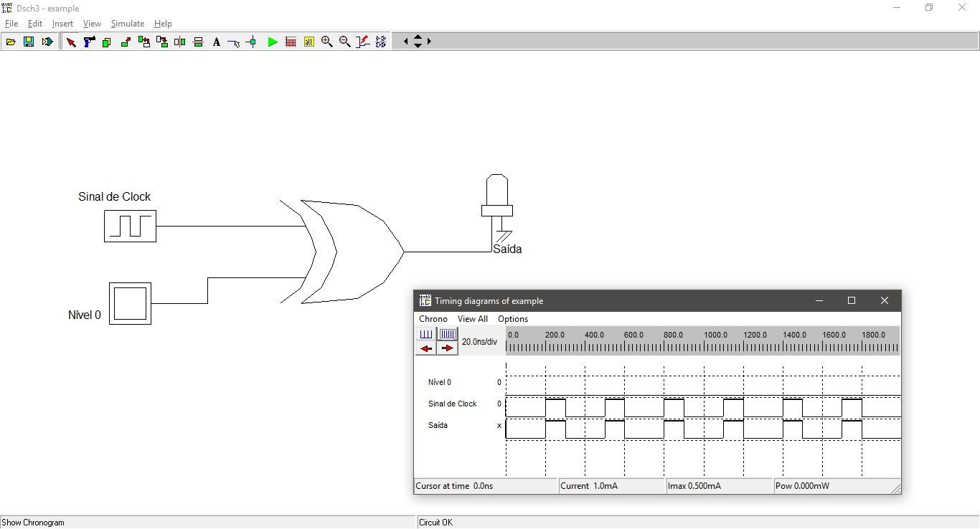
Task: Toggle the Nível 0 input button
Action: point(130,303)
